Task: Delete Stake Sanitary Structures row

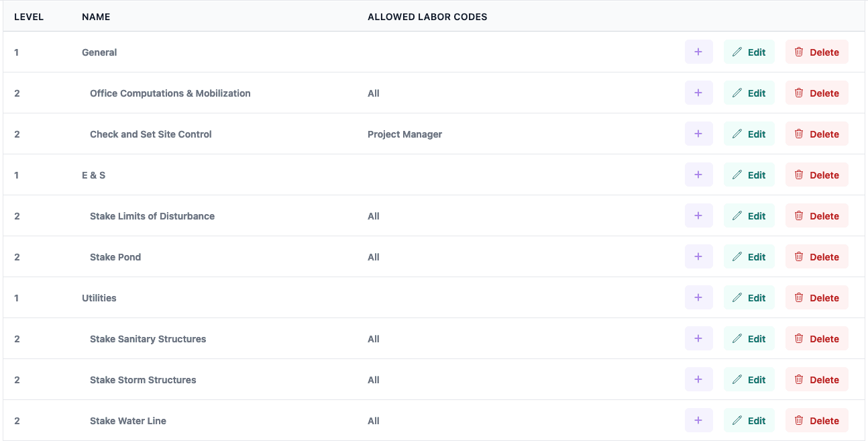Action: [x=816, y=339]
